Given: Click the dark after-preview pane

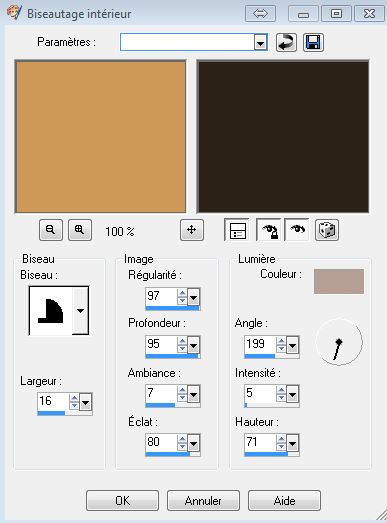Looking at the screenshot, I should pos(284,136).
